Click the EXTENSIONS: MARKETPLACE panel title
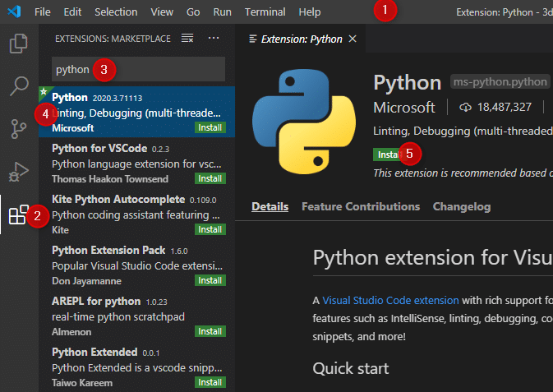This screenshot has width=553, height=392. tap(113, 39)
